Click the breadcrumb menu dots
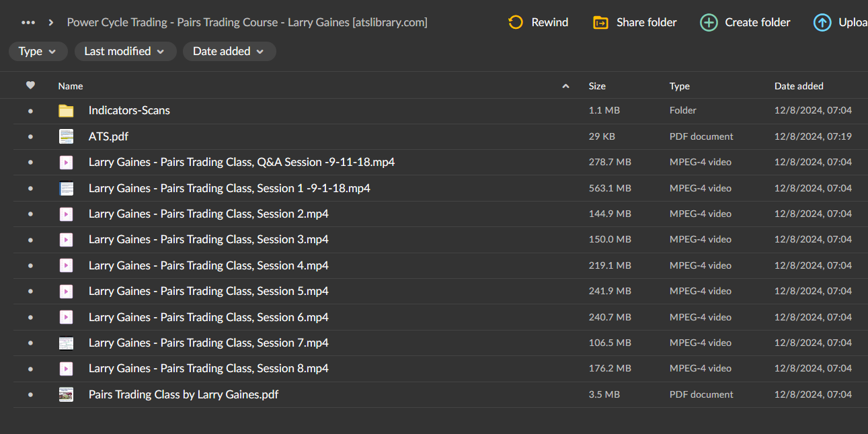Screen dimensions: 868x434 (28, 21)
